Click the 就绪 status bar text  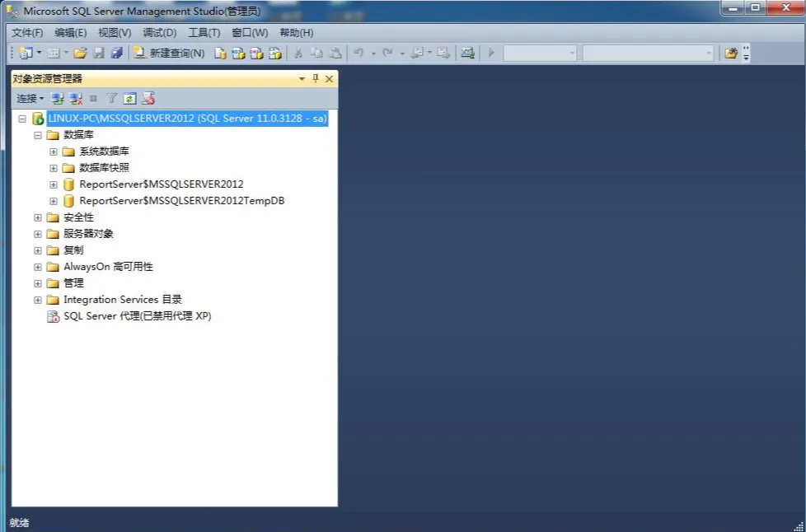[19, 523]
